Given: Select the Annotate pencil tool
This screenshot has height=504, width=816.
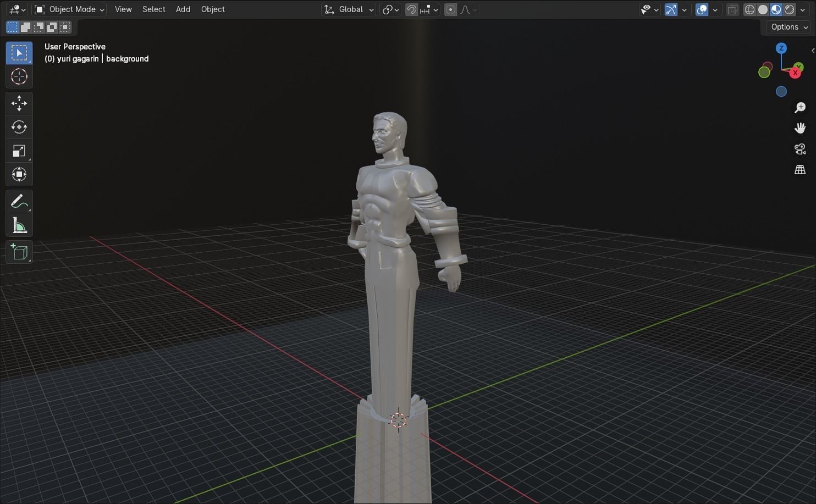Looking at the screenshot, I should (19, 202).
